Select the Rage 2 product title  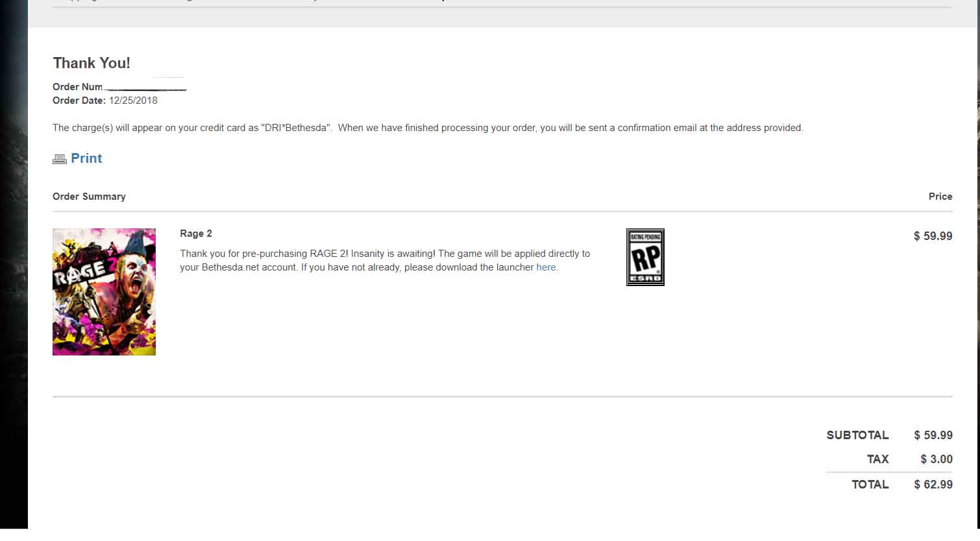196,234
